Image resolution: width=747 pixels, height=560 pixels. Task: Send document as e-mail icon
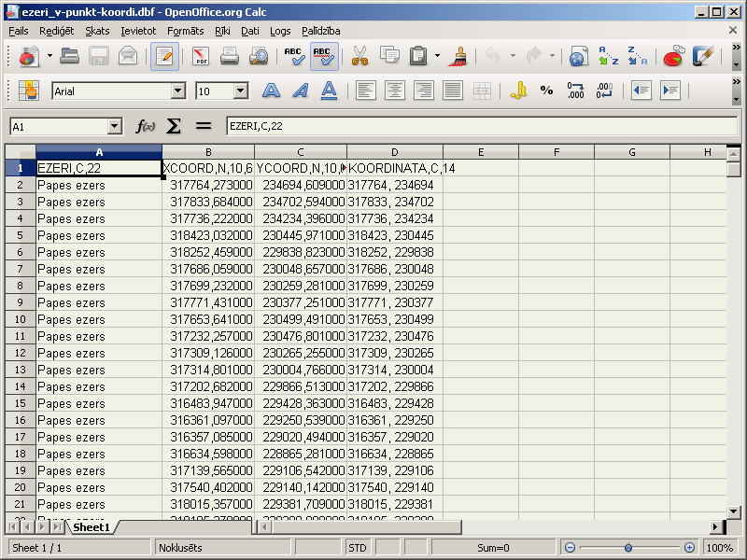coord(128,57)
